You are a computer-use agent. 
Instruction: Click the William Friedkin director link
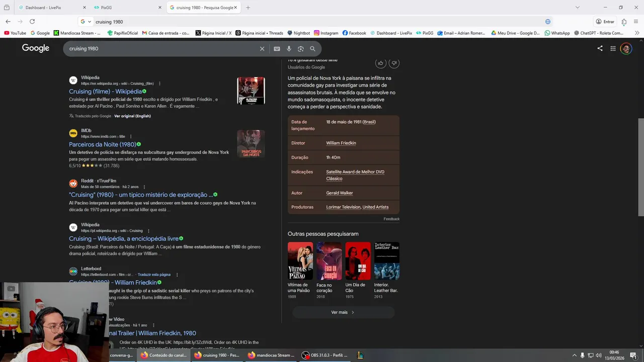coord(341,143)
